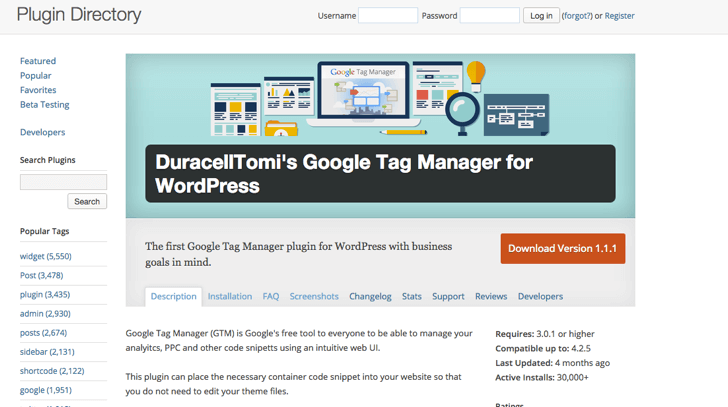This screenshot has width=728, height=407.
Task: Click the 'Popular Tags' heading
Action: pos(45,231)
